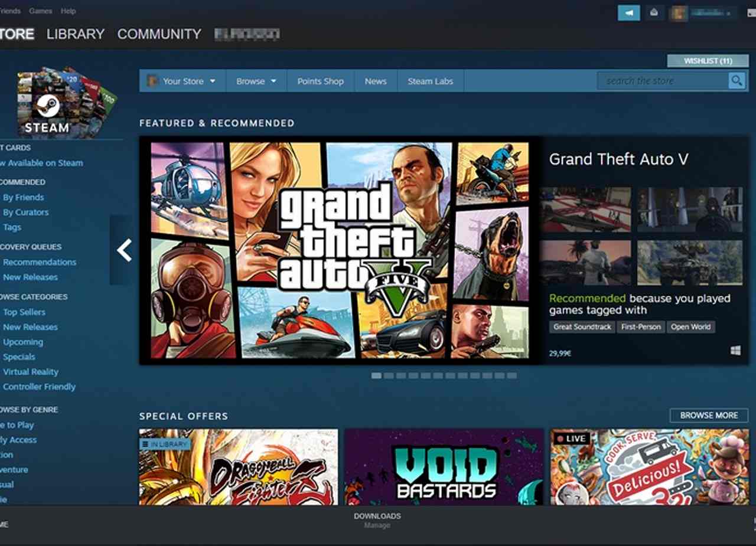Screen dimensions: 756x546
Task: Open the Help menu
Action: point(68,11)
